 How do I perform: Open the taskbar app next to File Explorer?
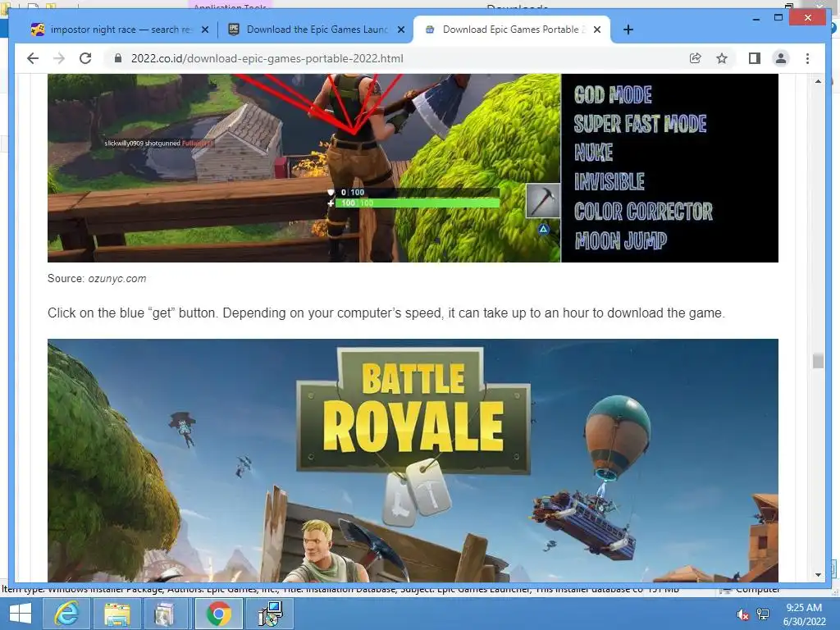click(x=166, y=614)
